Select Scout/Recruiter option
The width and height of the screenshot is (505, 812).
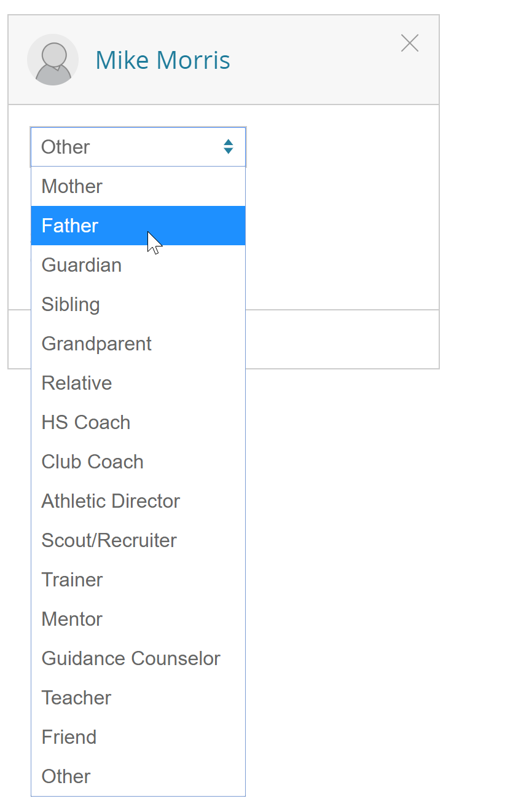pyautogui.click(x=138, y=540)
